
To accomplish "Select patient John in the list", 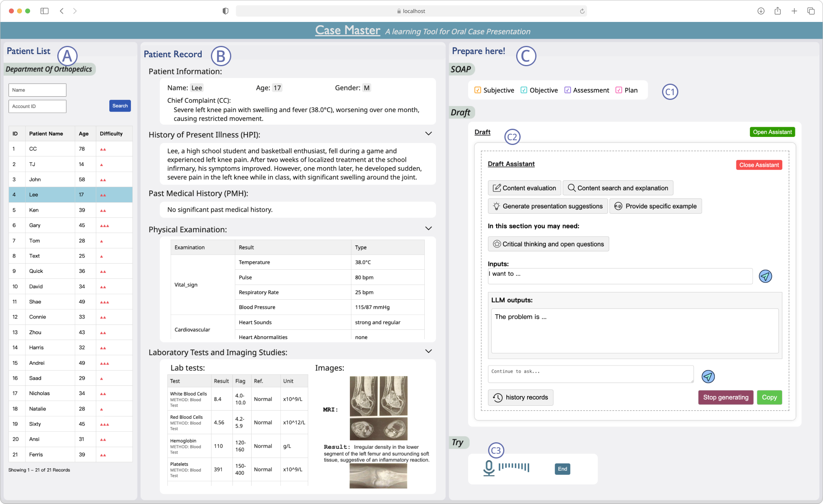I will pos(35,180).
